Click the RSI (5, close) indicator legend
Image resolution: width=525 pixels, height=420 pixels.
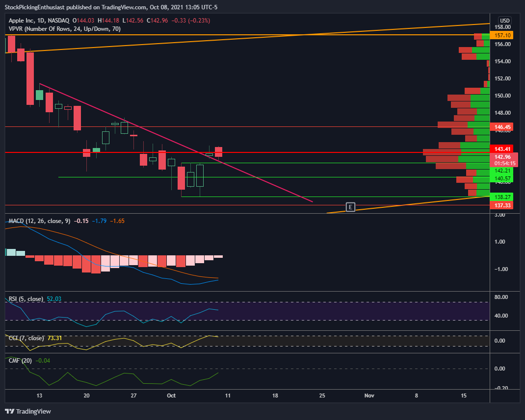click(x=26, y=299)
